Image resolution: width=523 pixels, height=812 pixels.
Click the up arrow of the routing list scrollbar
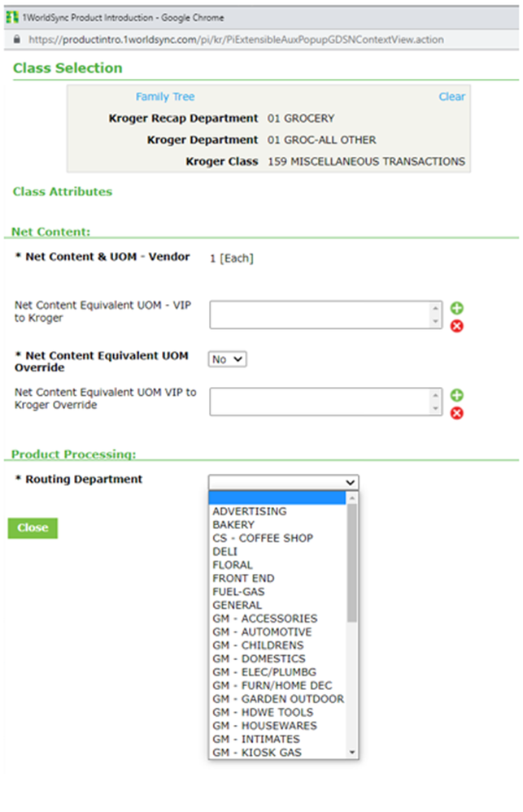[352, 497]
